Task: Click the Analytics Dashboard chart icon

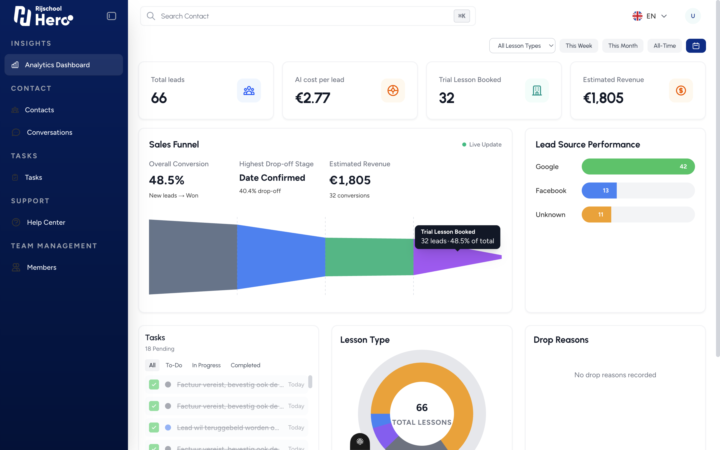Action: point(15,65)
